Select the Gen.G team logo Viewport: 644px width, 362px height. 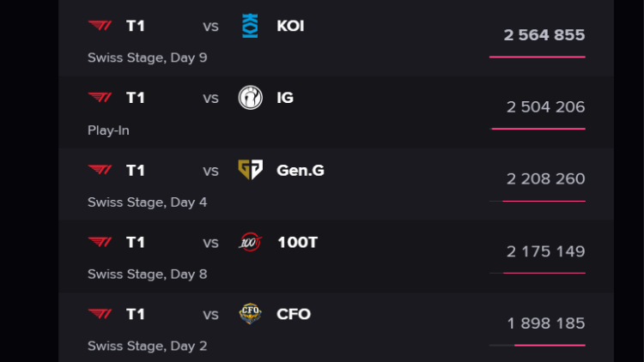point(251,170)
